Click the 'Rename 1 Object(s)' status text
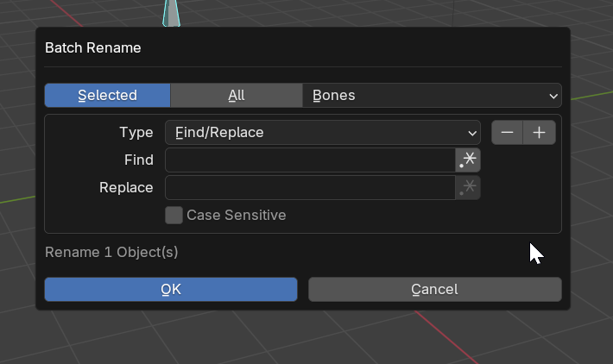Image resolution: width=613 pixels, height=364 pixels. 111,253
